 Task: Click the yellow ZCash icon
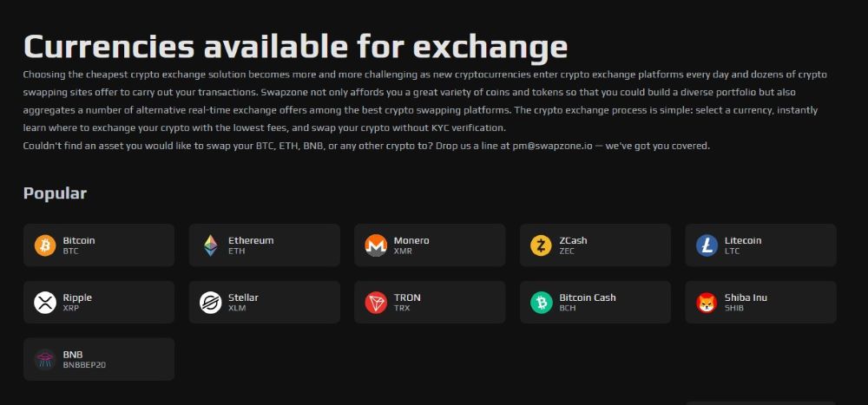pos(541,245)
